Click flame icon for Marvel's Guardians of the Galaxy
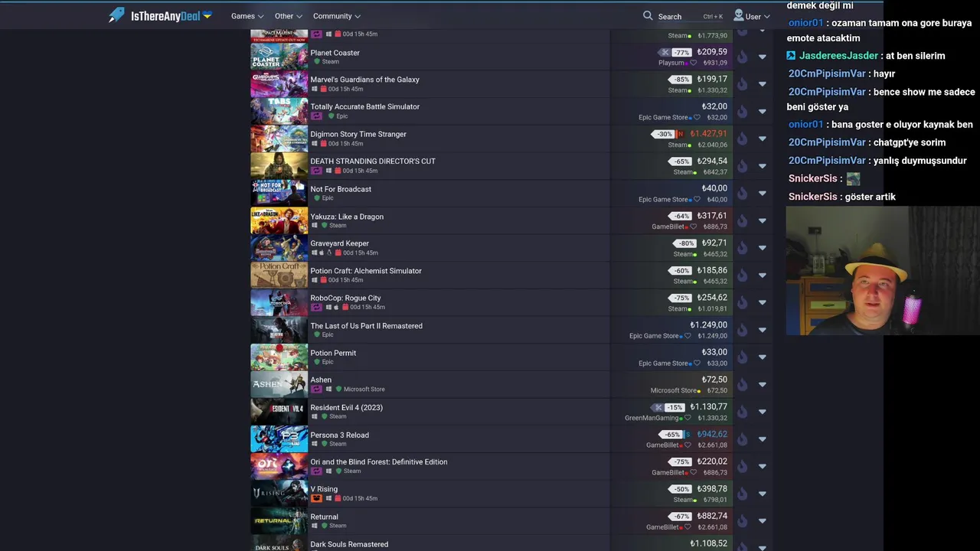 (742, 84)
